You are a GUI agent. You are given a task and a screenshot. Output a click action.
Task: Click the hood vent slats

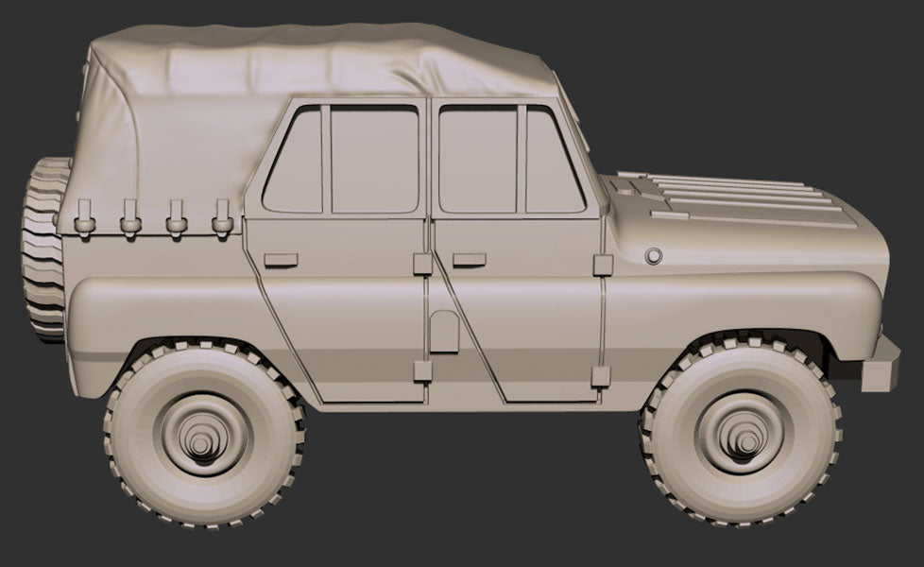click(x=737, y=194)
